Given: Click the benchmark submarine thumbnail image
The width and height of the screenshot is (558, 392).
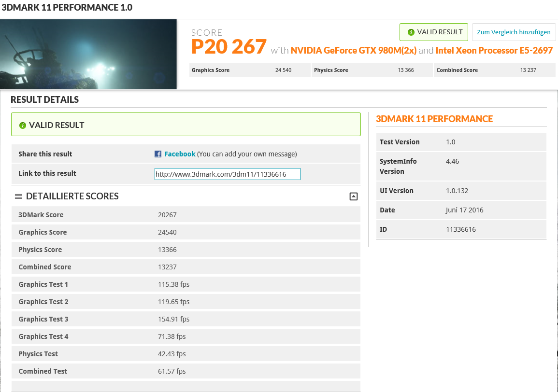Looking at the screenshot, I should pyautogui.click(x=88, y=54).
